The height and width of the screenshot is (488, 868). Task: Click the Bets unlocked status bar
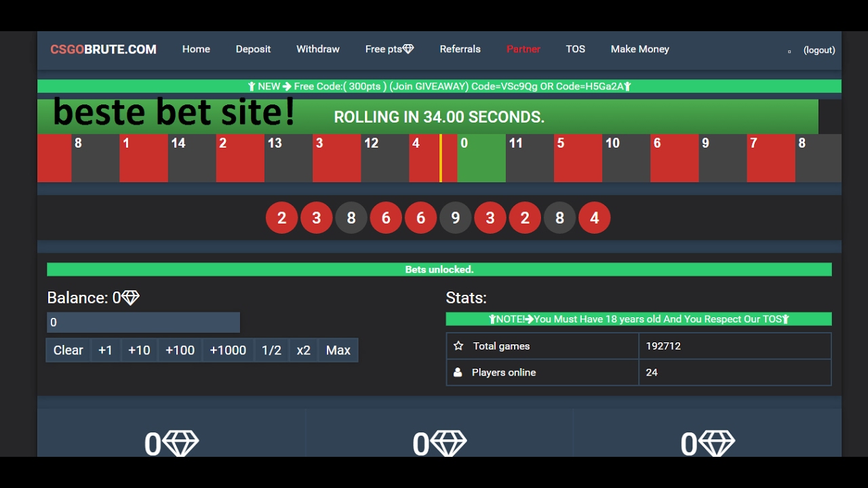click(439, 270)
